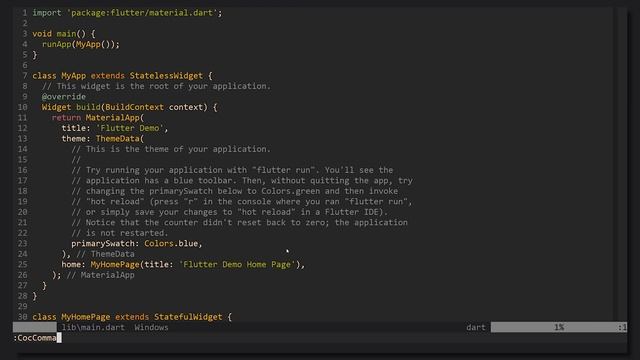Click comment line 'application has a blue toolbar'

[x=242, y=180]
